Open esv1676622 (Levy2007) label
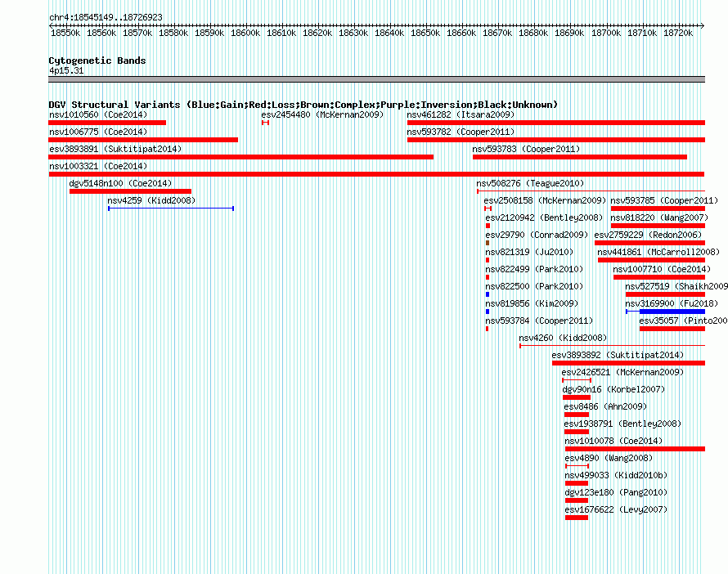728x574 pixels. (x=616, y=509)
